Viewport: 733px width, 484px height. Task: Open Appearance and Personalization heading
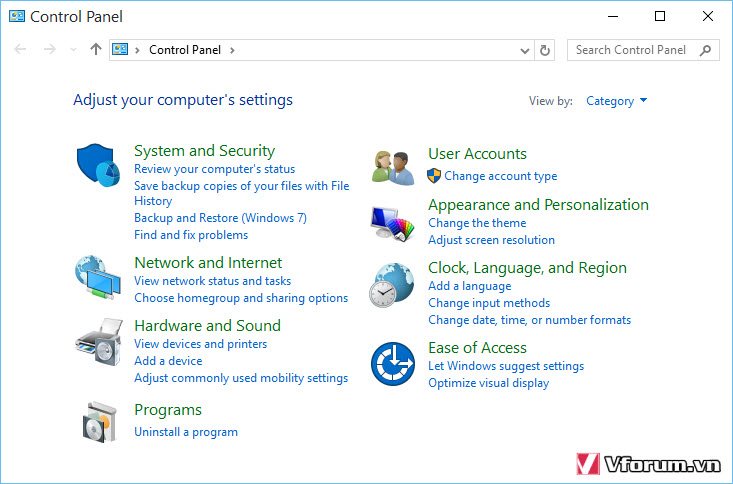(538, 204)
